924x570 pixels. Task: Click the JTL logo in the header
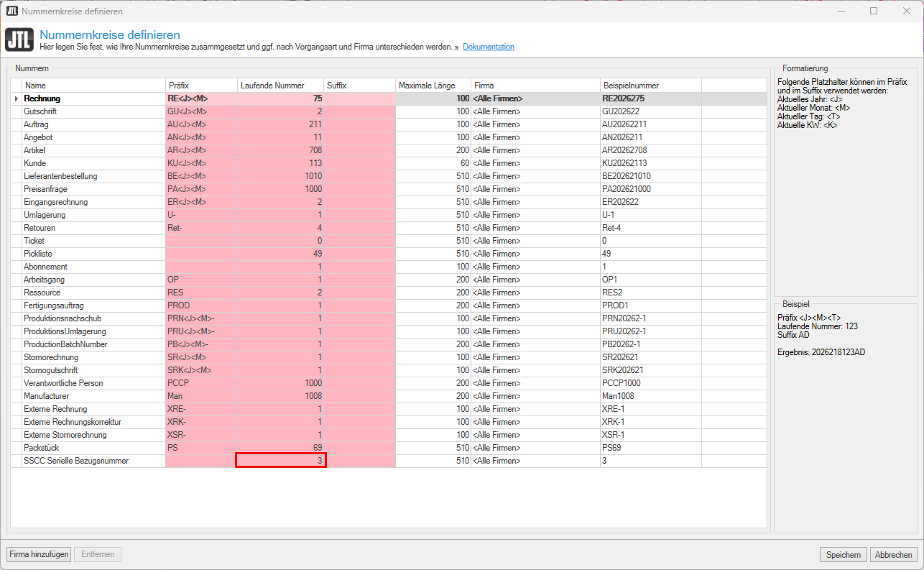pyautogui.click(x=19, y=40)
